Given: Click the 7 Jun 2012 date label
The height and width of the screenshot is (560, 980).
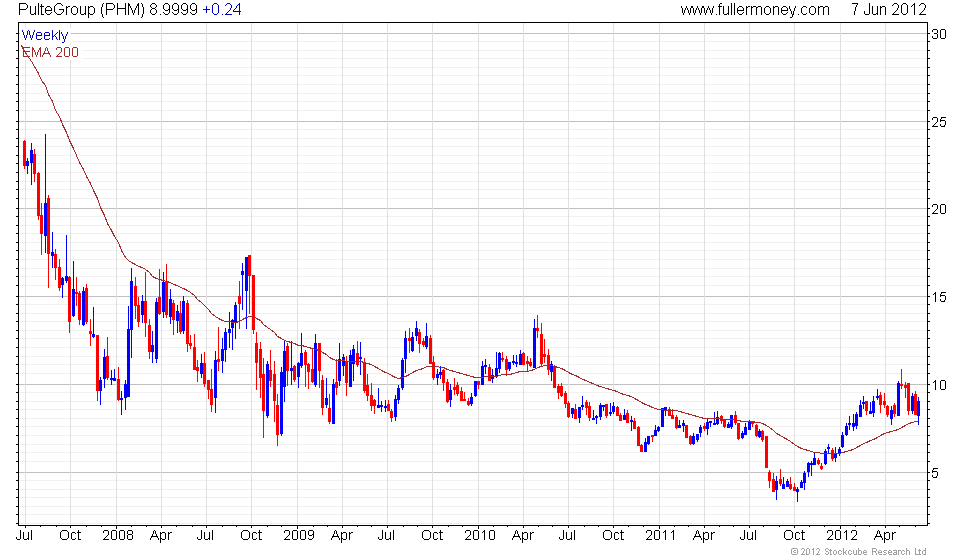Looking at the screenshot, I should (888, 9).
